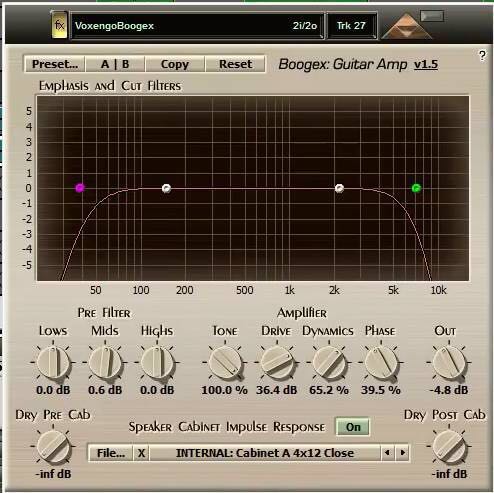Click the Dry Pre Cab knob
The height and width of the screenshot is (493, 494).
click(53, 447)
